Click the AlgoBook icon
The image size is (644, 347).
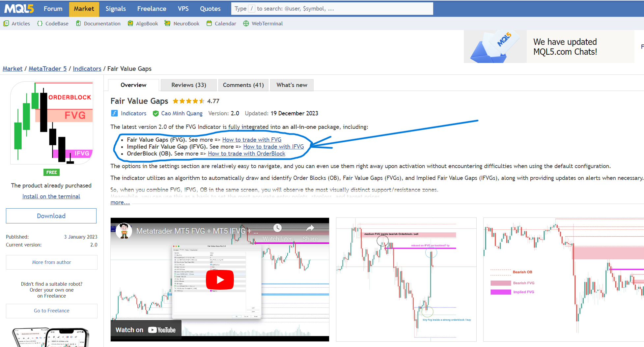tap(130, 23)
